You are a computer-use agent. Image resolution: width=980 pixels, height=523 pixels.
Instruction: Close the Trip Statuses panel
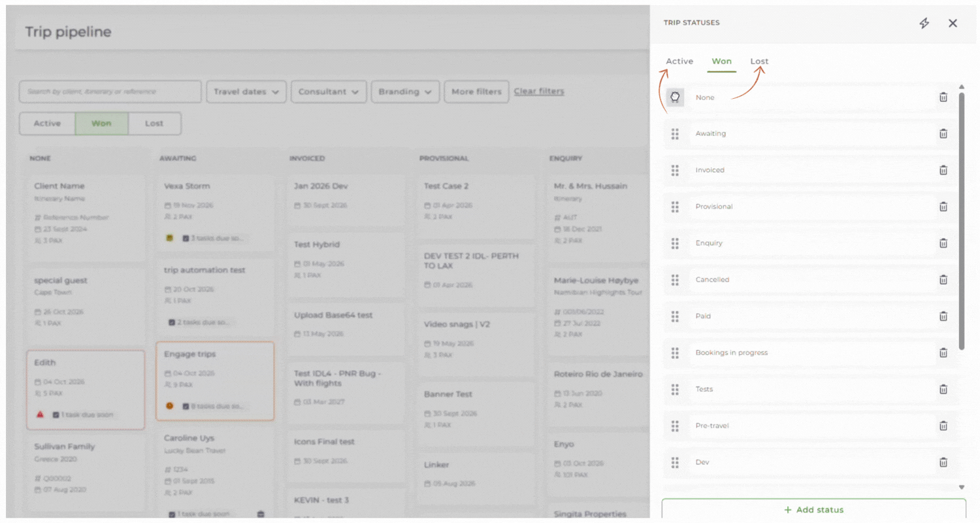[x=953, y=24]
